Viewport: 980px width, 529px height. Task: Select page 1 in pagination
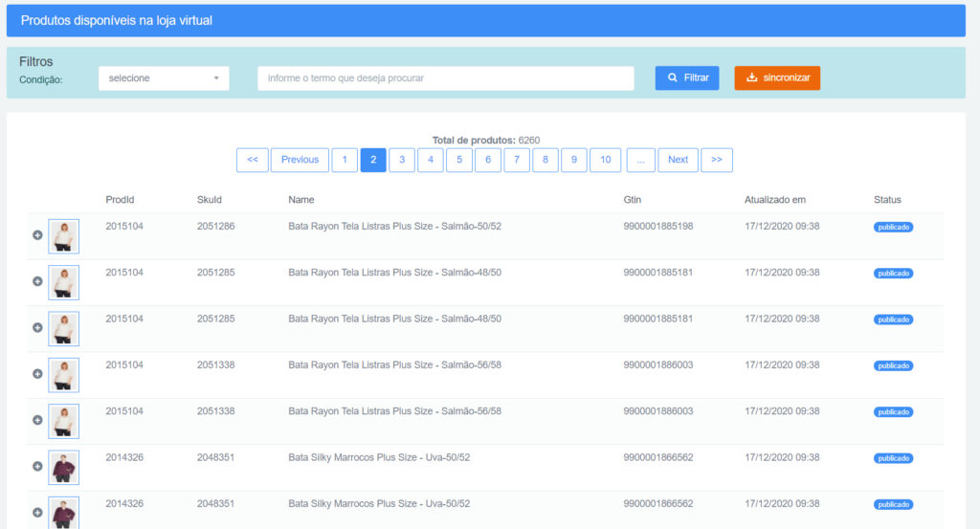click(x=345, y=160)
